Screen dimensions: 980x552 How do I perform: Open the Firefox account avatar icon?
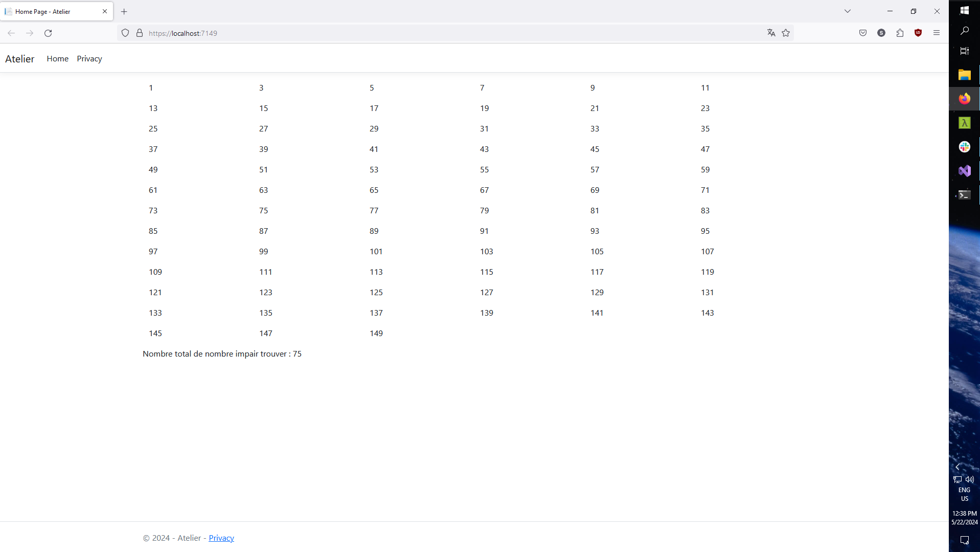(881, 33)
